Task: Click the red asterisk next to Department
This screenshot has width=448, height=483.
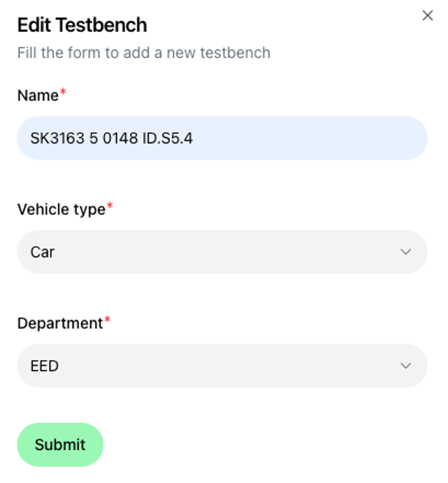Action: (x=106, y=319)
